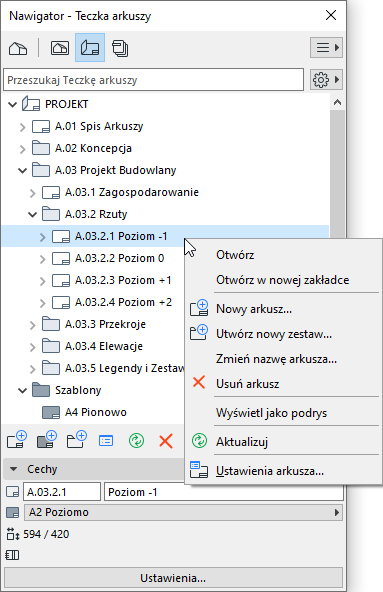The height and width of the screenshot is (592, 383).
Task: Open the Publisher Sets view
Action: [120, 48]
